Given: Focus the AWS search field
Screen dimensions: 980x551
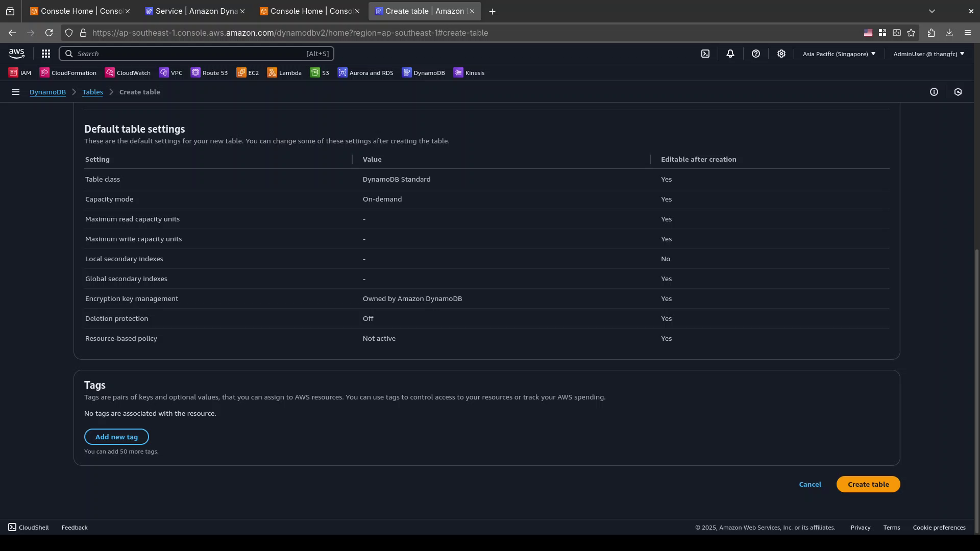Looking at the screenshot, I should click(197, 54).
